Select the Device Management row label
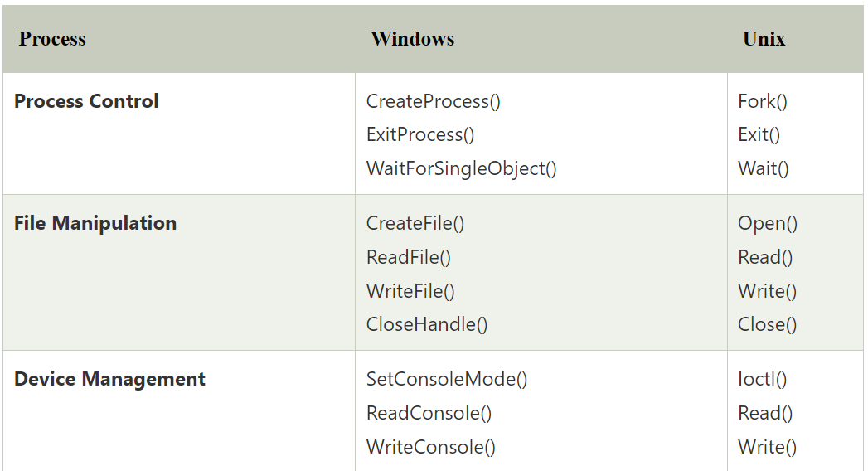Image resolution: width=868 pixels, height=471 pixels. 109,379
